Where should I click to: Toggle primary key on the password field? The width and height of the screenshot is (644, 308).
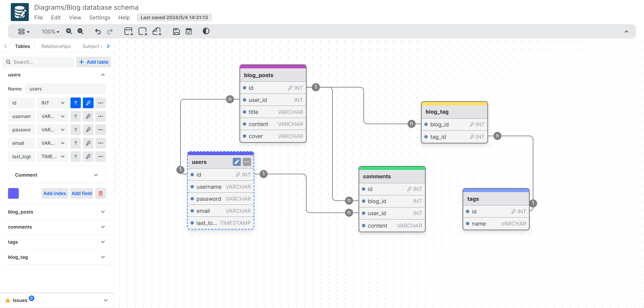click(x=88, y=130)
